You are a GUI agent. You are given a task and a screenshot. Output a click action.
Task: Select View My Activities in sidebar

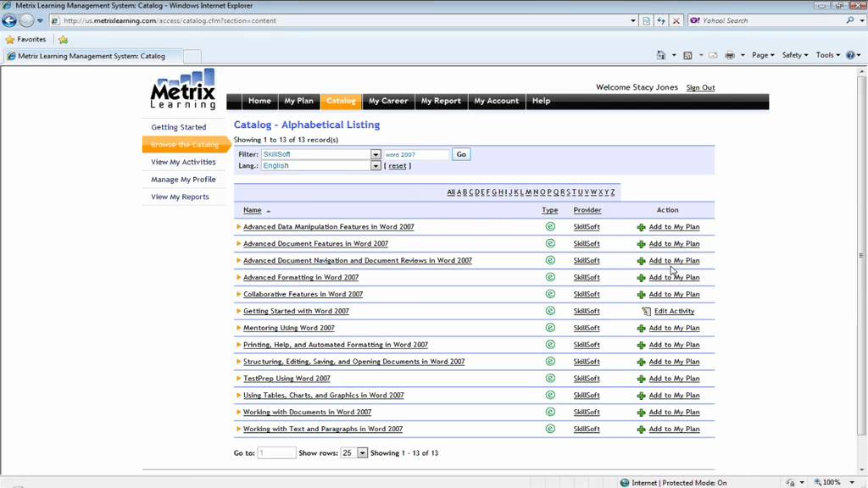click(x=183, y=162)
